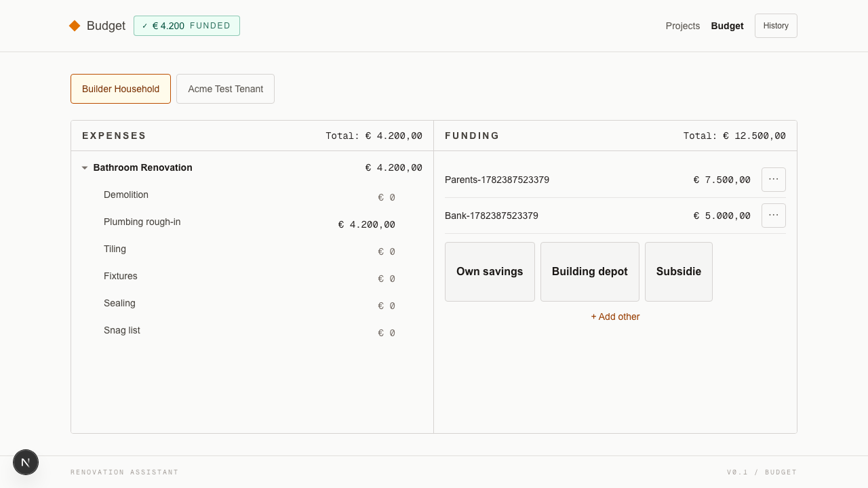Click the Tiling € 0 amount
The height and width of the screenshot is (488, 868).
point(387,251)
